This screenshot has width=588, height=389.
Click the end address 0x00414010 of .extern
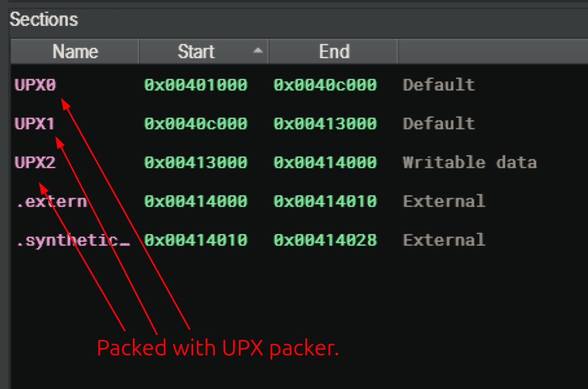coord(325,201)
